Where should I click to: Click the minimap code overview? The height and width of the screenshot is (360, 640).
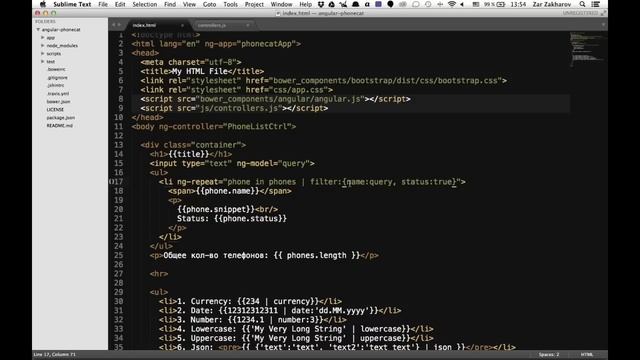587,49
